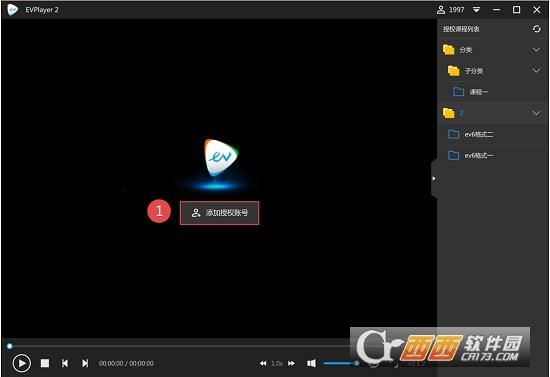Speed up playback with the fast-forward arrows
Image resolution: width=550 pixels, height=377 pixels.
(x=291, y=363)
